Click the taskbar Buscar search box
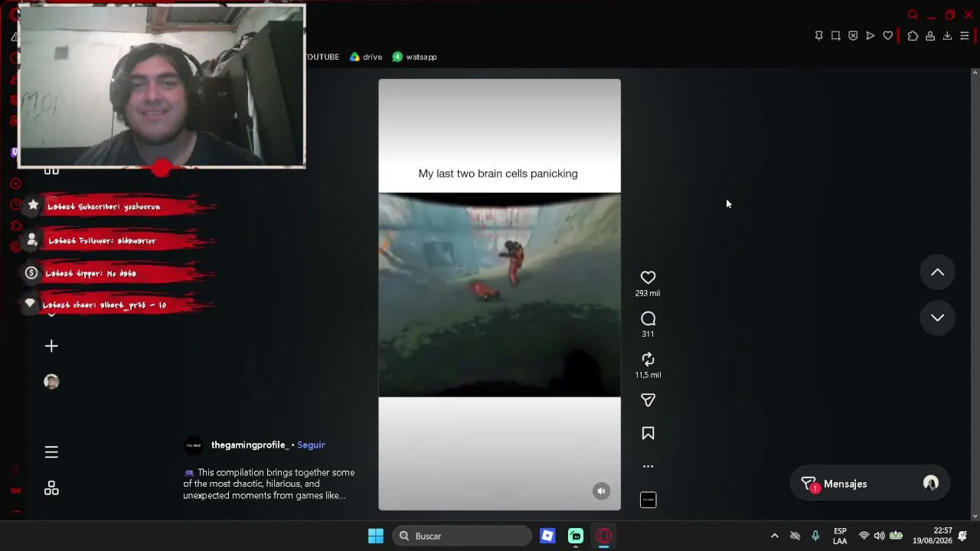Viewport: 980px width, 551px height. pyautogui.click(x=462, y=536)
